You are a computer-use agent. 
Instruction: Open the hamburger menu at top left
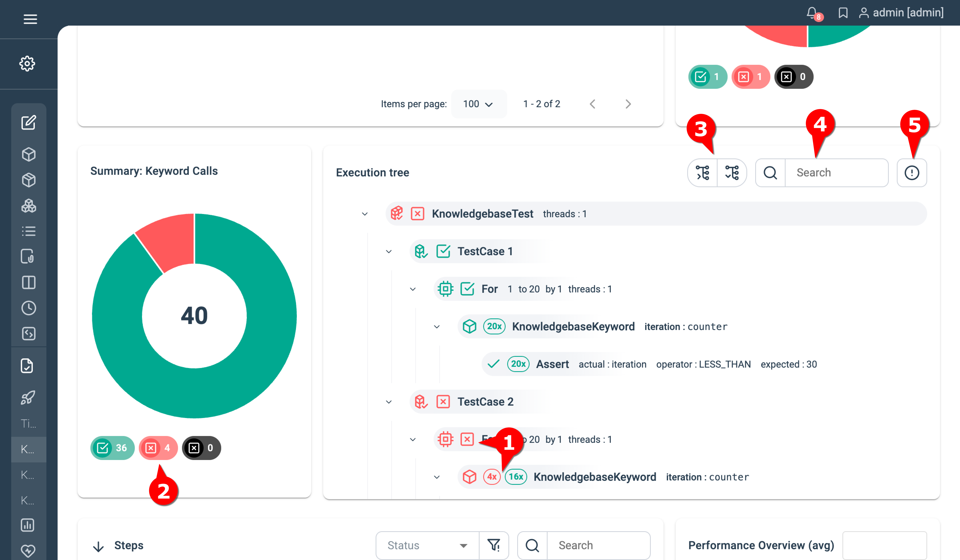coord(30,19)
